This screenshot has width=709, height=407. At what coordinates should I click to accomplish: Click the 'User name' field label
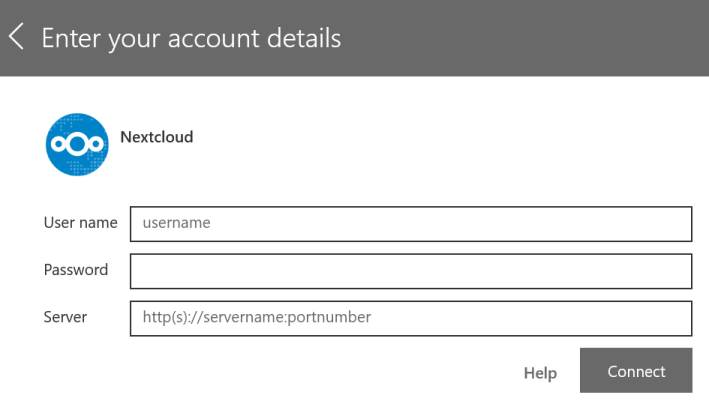(80, 222)
